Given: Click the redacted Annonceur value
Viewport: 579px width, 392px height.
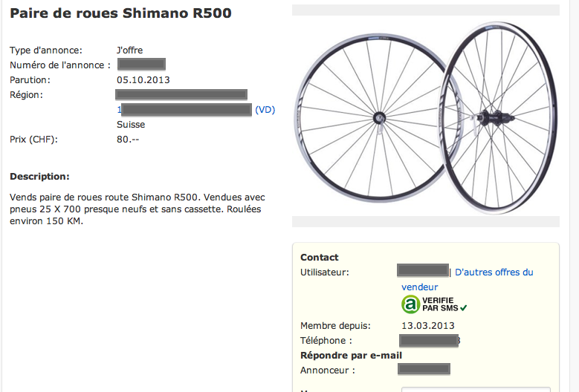Looking at the screenshot, I should [x=424, y=370].
